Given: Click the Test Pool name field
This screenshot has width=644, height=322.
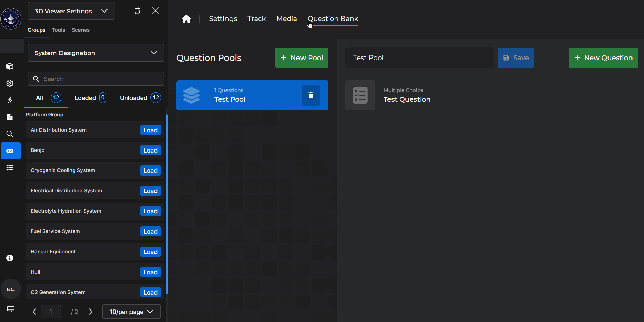Looking at the screenshot, I should click(420, 58).
